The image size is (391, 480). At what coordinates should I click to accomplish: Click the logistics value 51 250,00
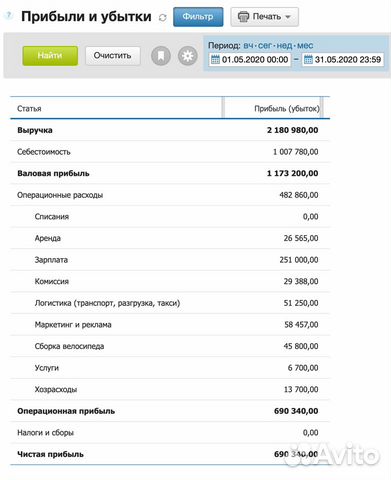pyautogui.click(x=301, y=303)
